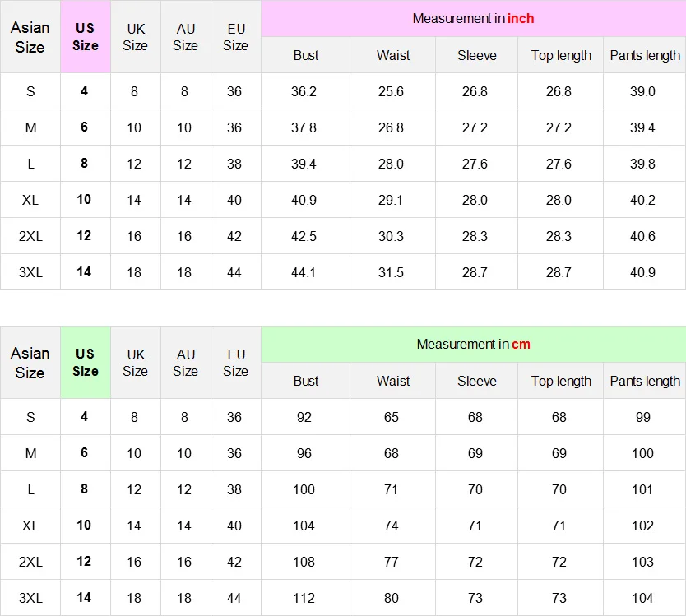Select top length 72 in 2XL cm row

[559, 562]
